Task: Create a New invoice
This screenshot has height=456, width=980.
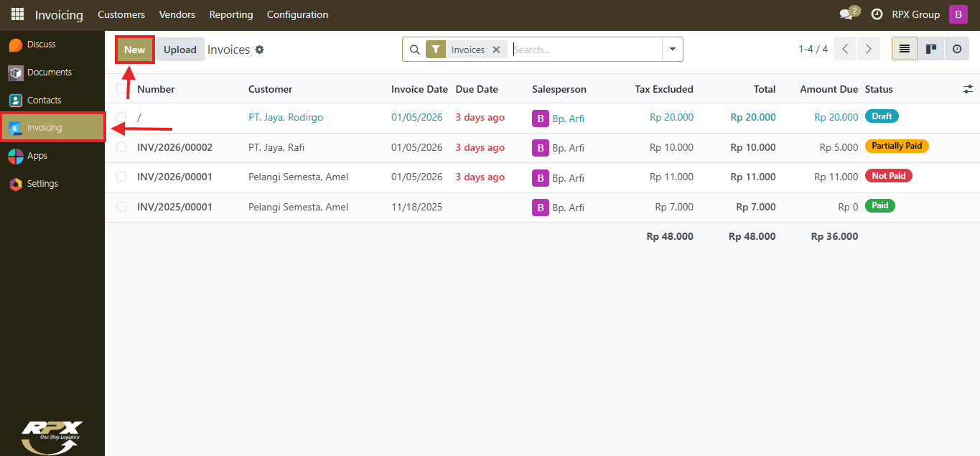Action: [135, 50]
